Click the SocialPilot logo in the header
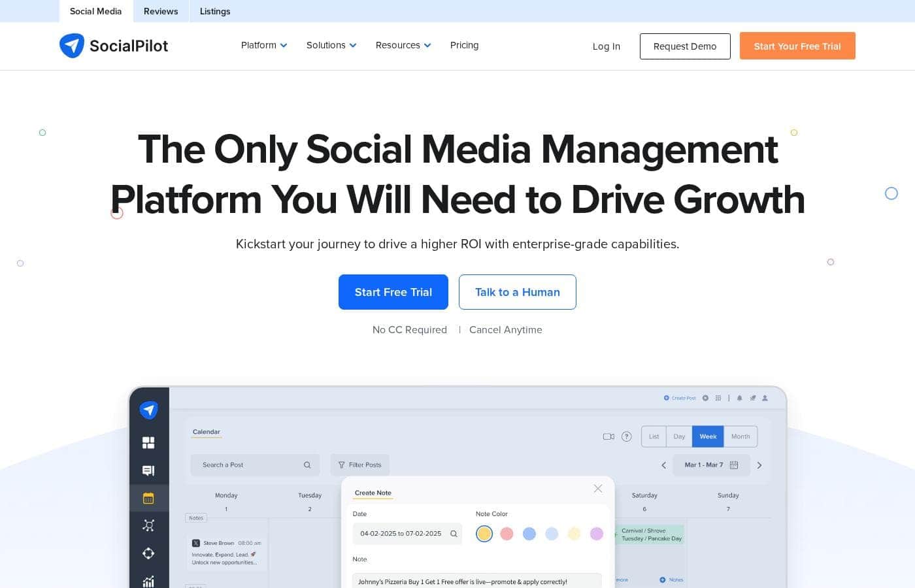915x588 pixels. 114,46
